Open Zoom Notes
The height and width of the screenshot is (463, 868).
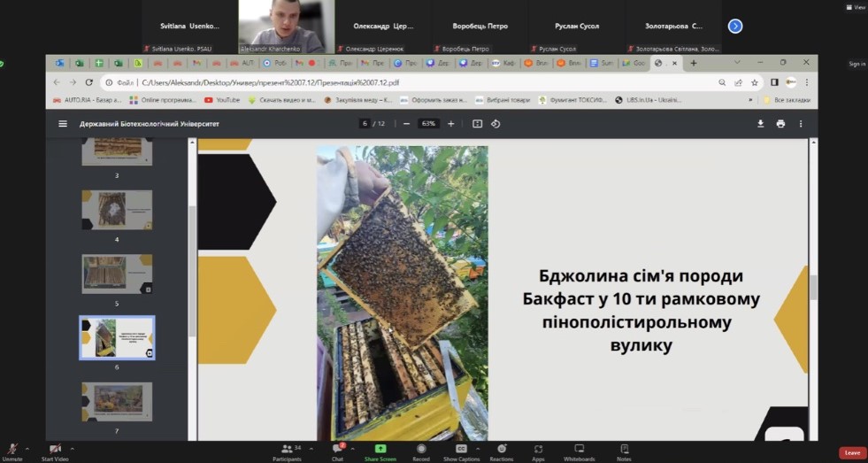[624, 451]
